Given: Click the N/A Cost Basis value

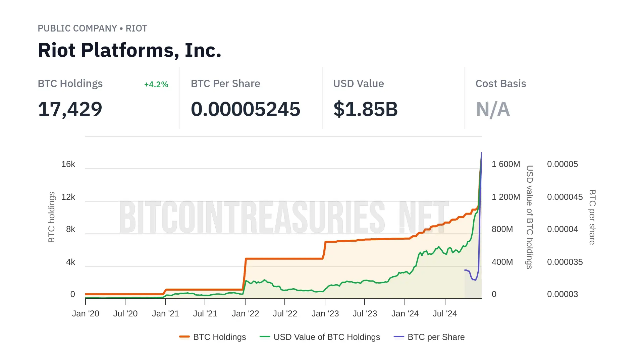Looking at the screenshot, I should click(x=493, y=109).
